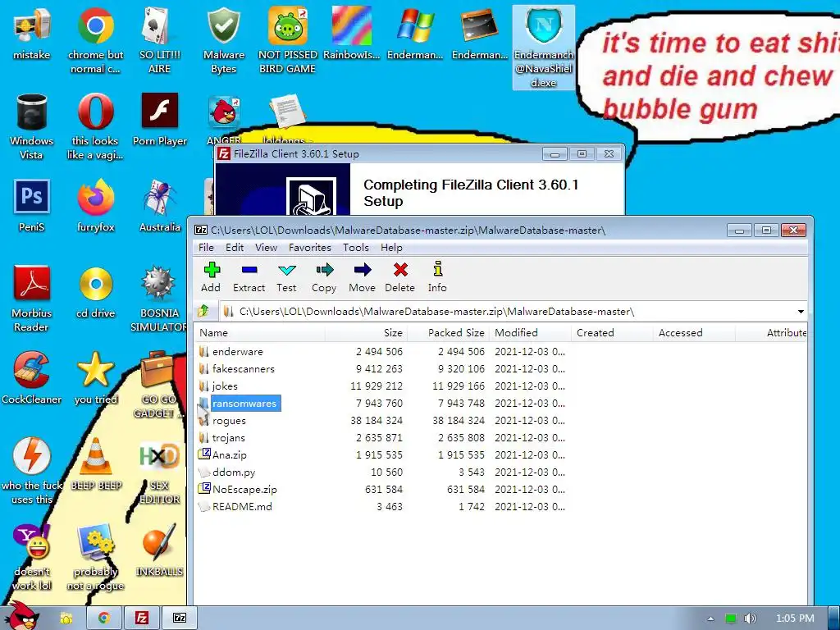Click the 'cd drive' desktop icon

pos(95,291)
